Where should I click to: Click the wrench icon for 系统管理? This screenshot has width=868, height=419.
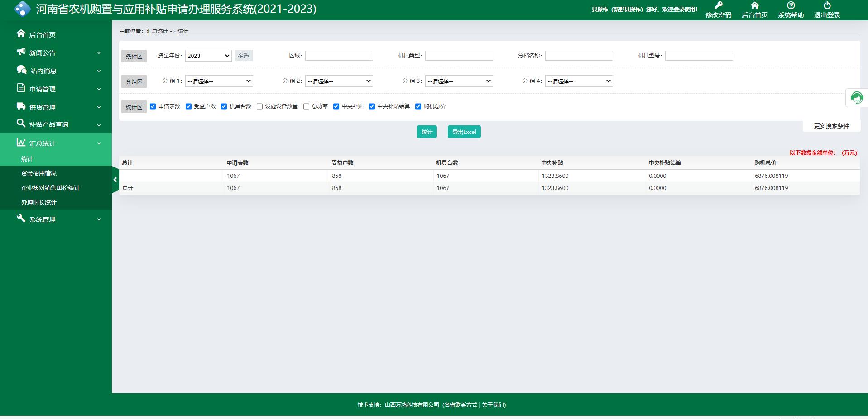[21, 218]
